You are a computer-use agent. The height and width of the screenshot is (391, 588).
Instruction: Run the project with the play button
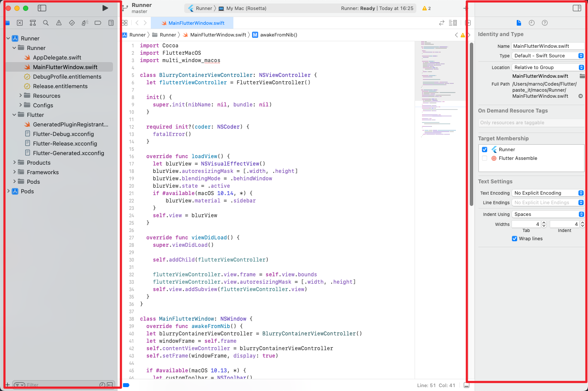click(x=105, y=7)
